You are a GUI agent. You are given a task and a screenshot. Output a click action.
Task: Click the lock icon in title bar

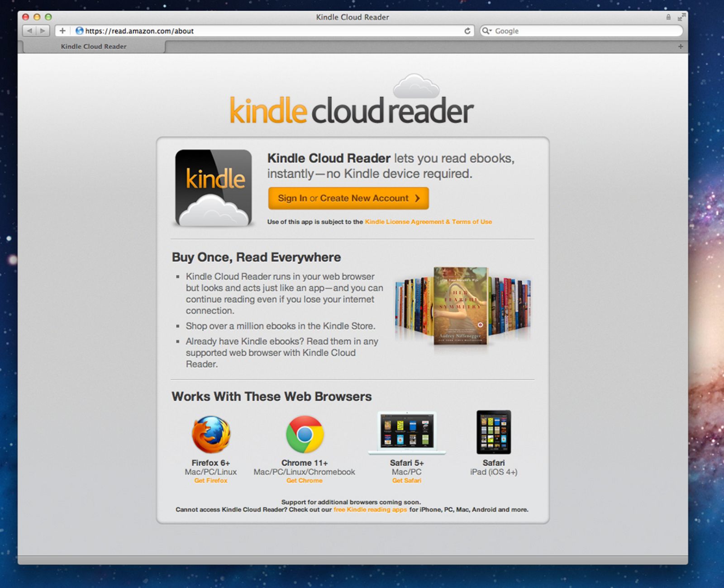coord(669,17)
